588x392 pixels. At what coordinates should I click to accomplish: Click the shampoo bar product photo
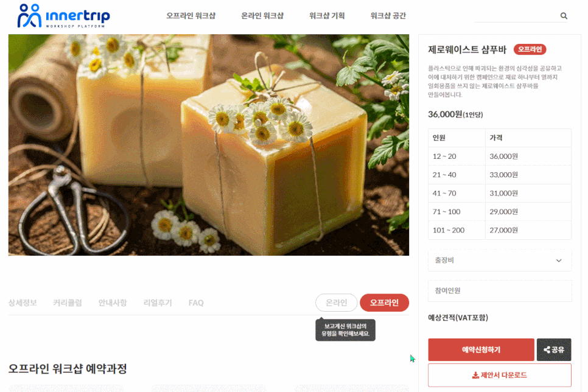click(209, 145)
